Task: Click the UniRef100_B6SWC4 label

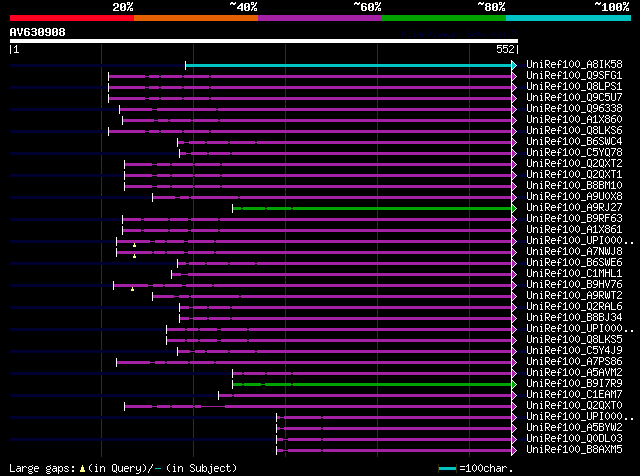Action: 574,142
